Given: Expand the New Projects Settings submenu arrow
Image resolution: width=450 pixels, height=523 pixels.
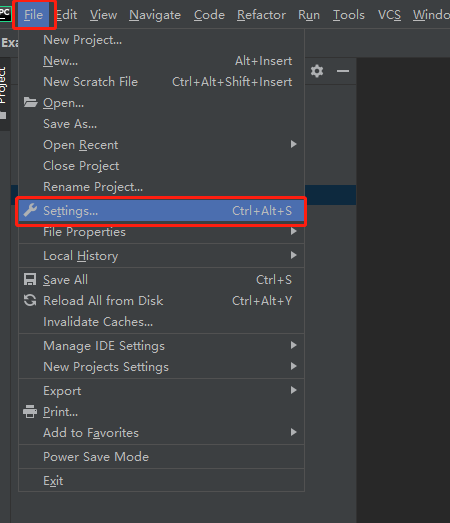Looking at the screenshot, I should [293, 366].
